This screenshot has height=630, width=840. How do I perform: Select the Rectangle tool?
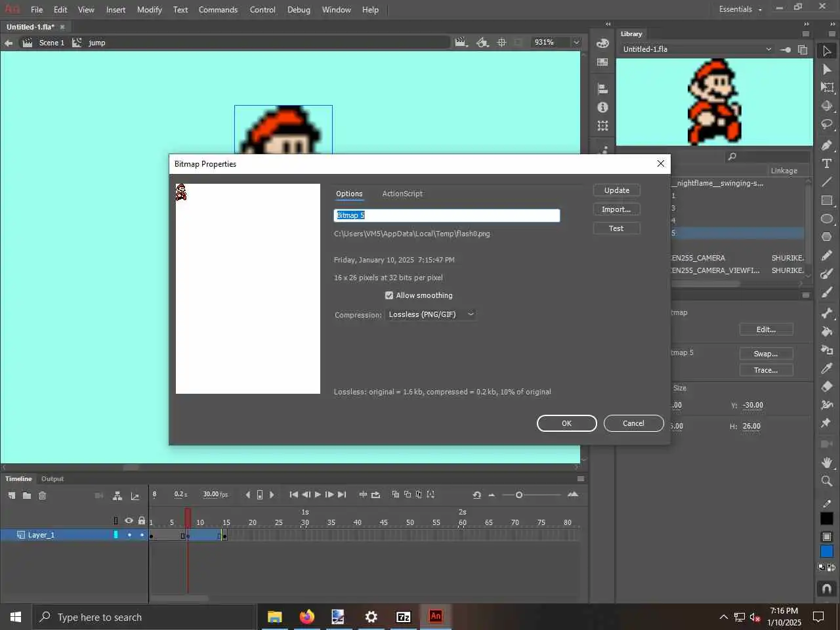tap(827, 200)
